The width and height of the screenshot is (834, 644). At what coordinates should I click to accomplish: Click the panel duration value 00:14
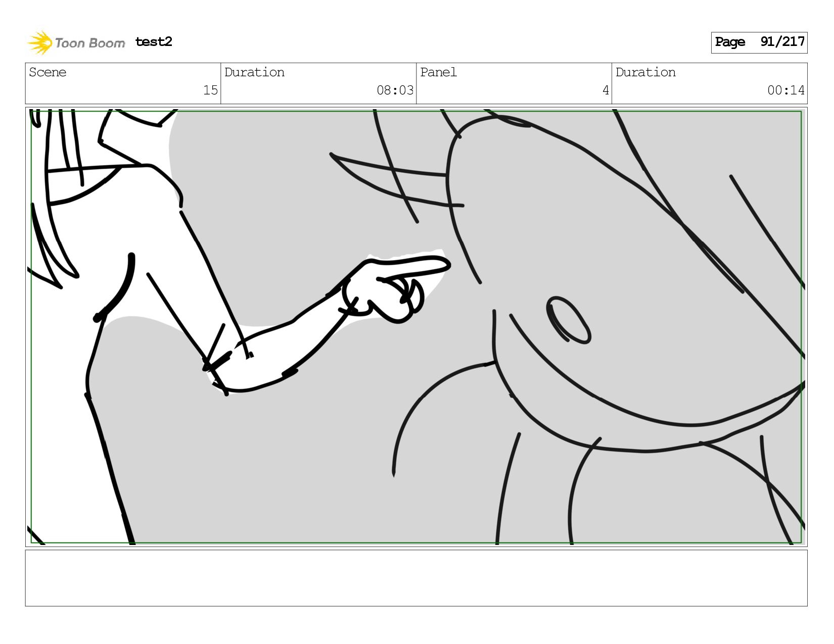click(785, 90)
